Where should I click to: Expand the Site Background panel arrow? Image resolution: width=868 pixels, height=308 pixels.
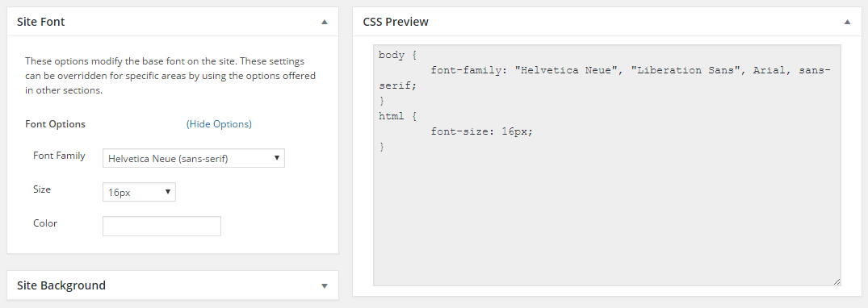coord(325,286)
